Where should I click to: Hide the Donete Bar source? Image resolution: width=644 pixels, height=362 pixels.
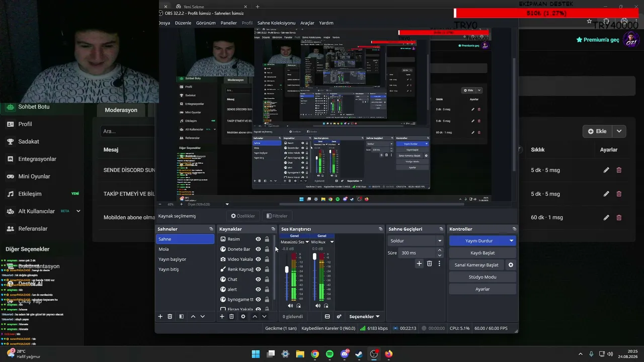[x=258, y=249]
